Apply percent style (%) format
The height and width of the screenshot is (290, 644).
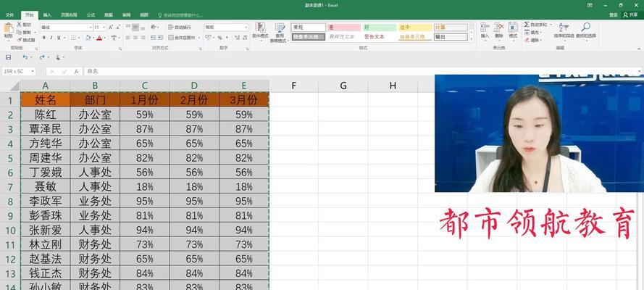coord(219,38)
